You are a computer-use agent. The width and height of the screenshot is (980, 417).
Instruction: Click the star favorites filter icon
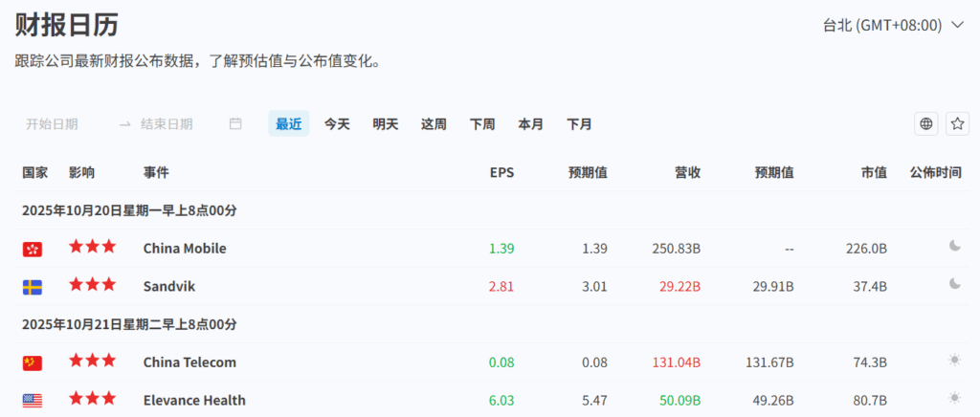coord(957,123)
